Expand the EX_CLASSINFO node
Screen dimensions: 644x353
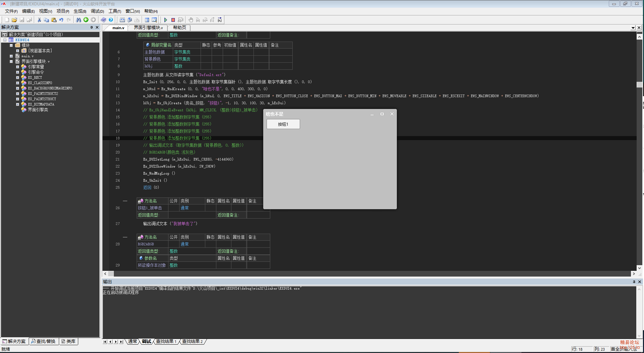pos(17,83)
